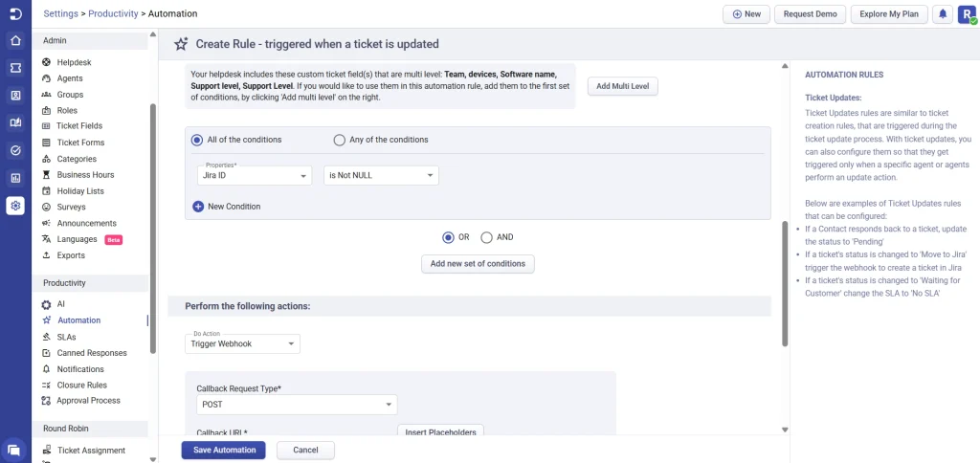Click the plus icon for New Condition

point(198,207)
